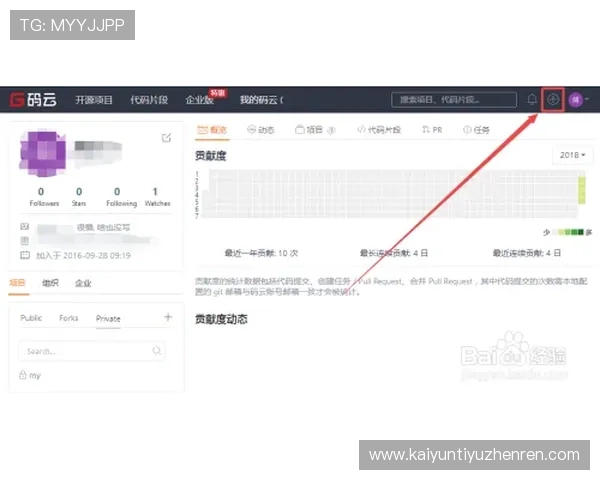Click the 最长连续贡献 4 日 text
This screenshot has height=480, width=600.
point(394,253)
